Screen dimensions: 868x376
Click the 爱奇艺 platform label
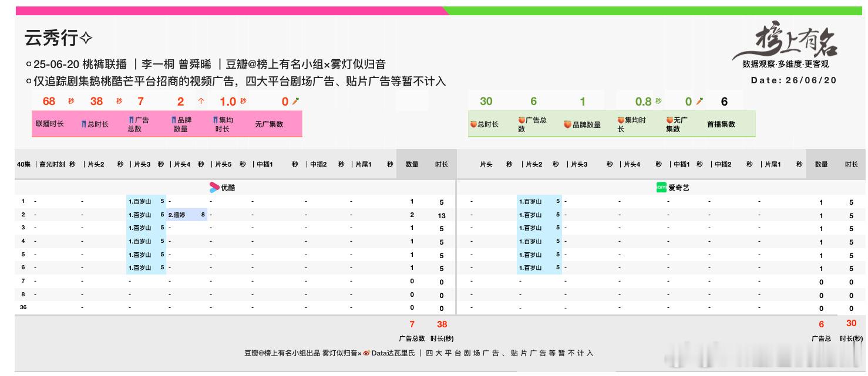pos(679,188)
